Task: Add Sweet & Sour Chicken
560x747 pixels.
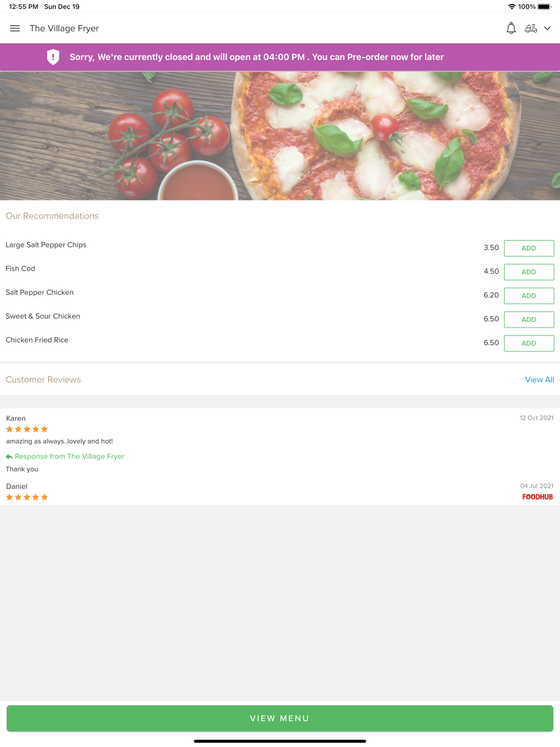Action: point(529,320)
